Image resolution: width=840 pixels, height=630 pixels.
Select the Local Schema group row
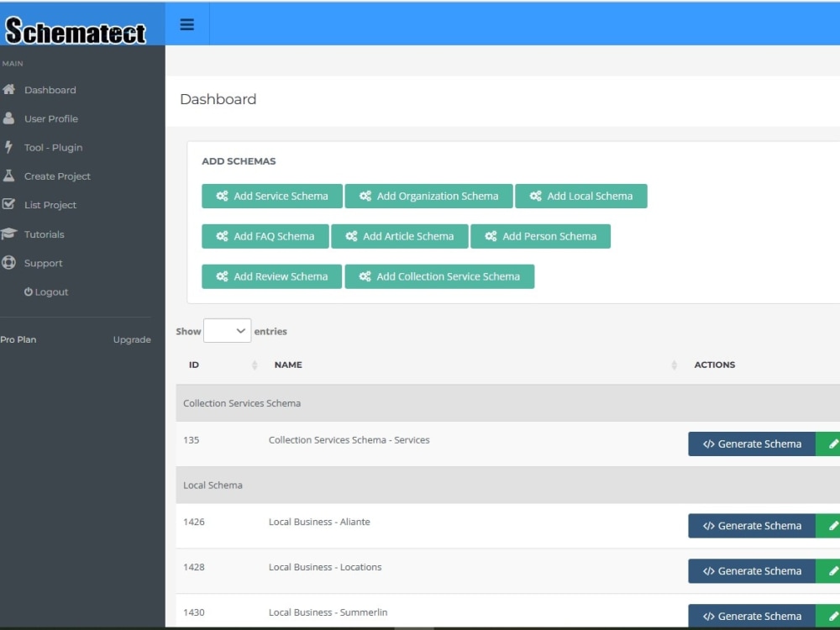coord(508,486)
